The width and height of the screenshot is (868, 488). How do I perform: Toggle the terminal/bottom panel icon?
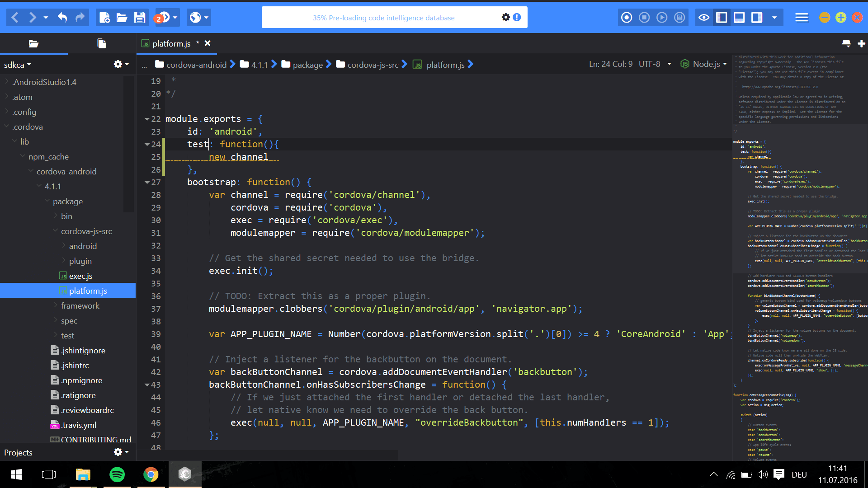[741, 17]
